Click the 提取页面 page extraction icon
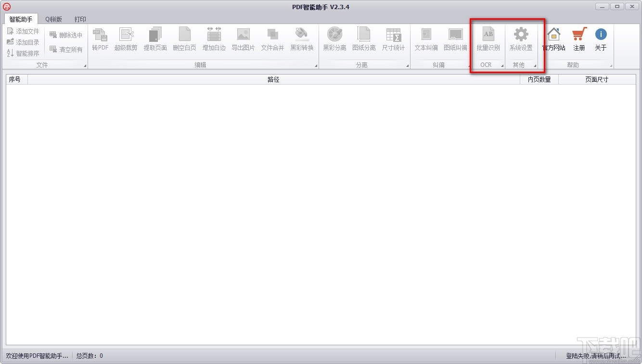The height and width of the screenshot is (364, 642). pos(155,39)
